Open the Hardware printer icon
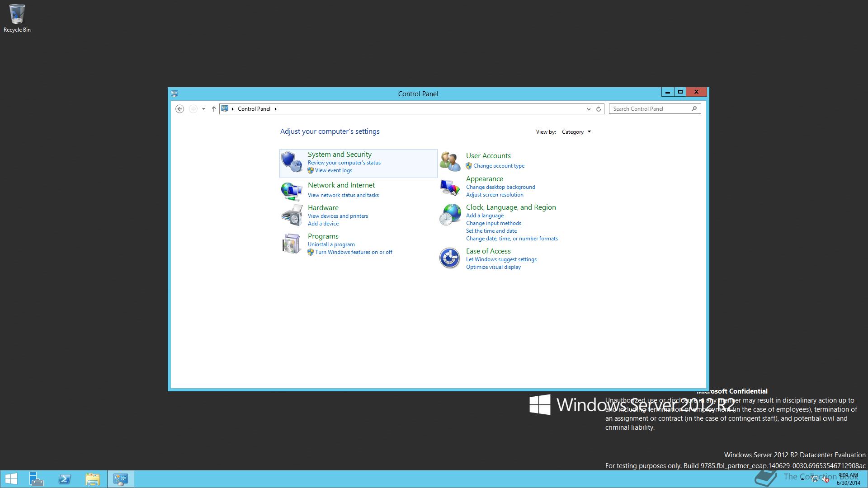The image size is (868, 488). (x=292, y=215)
